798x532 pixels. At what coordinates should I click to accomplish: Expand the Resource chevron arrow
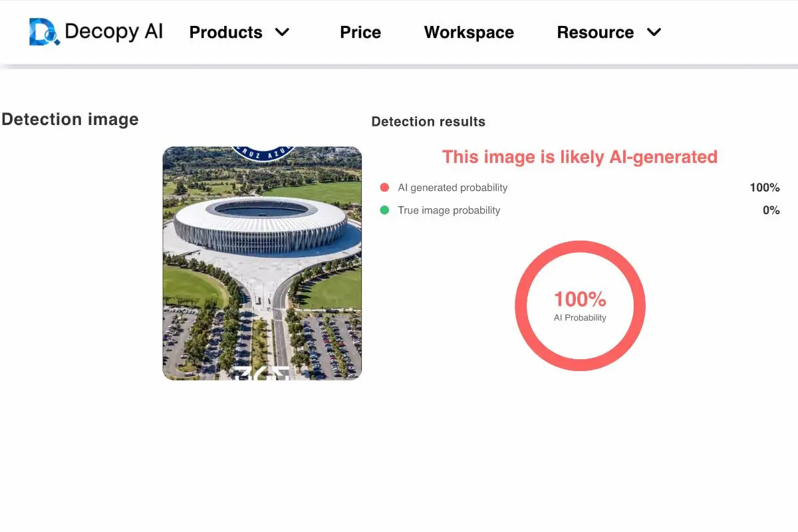(x=654, y=32)
